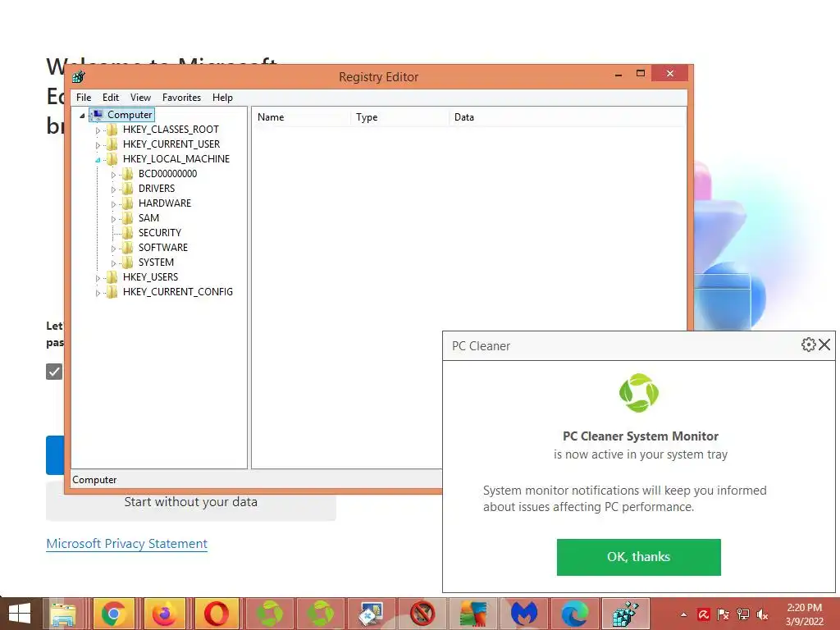Click the muted volume tray icon
Screen dimensions: 840x630
pyautogui.click(x=762, y=614)
